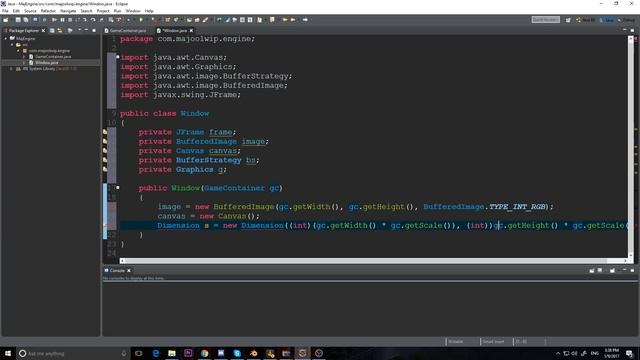Open the Project menu
Viewport: 640px width, 360px height.
103,11
